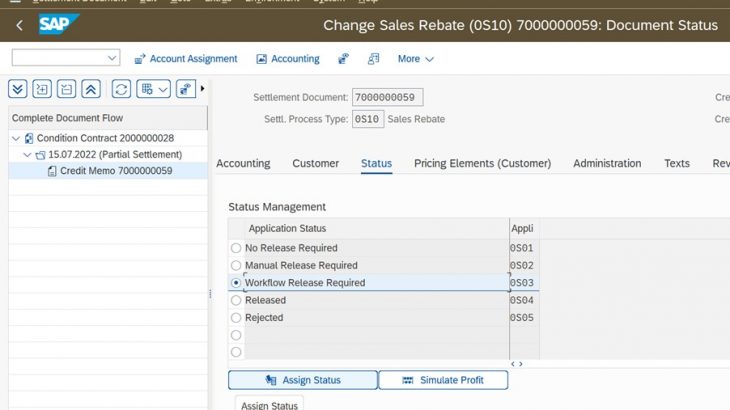730x410 pixels.
Task: Open the Administration tab
Action: point(607,163)
